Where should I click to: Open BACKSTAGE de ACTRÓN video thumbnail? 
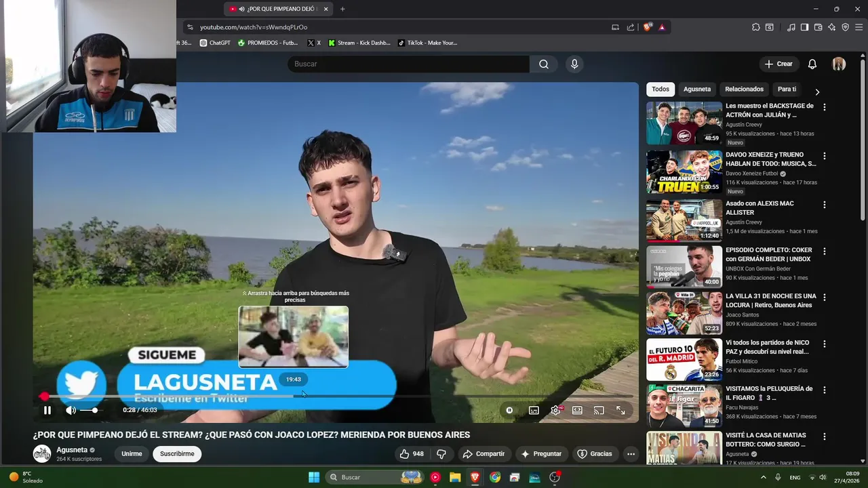coord(684,123)
